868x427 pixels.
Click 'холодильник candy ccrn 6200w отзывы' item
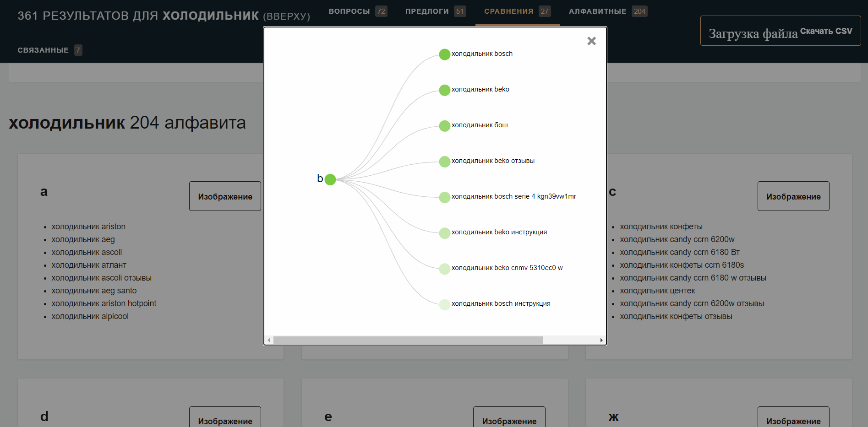coord(692,303)
